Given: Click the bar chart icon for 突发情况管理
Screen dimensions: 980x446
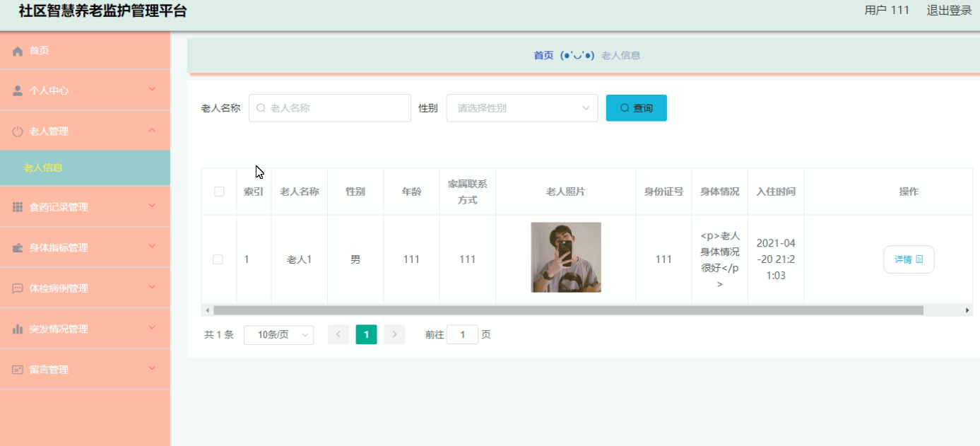Looking at the screenshot, I should click(x=17, y=328).
